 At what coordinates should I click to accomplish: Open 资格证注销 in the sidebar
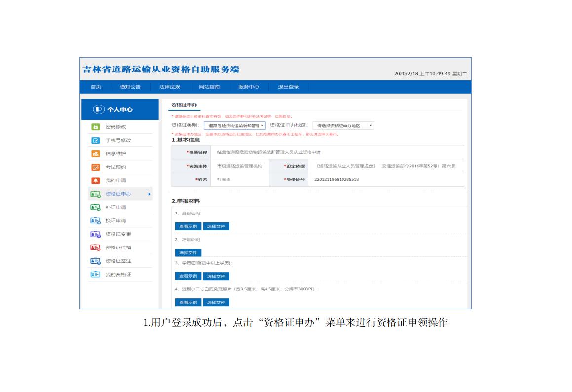coord(118,248)
